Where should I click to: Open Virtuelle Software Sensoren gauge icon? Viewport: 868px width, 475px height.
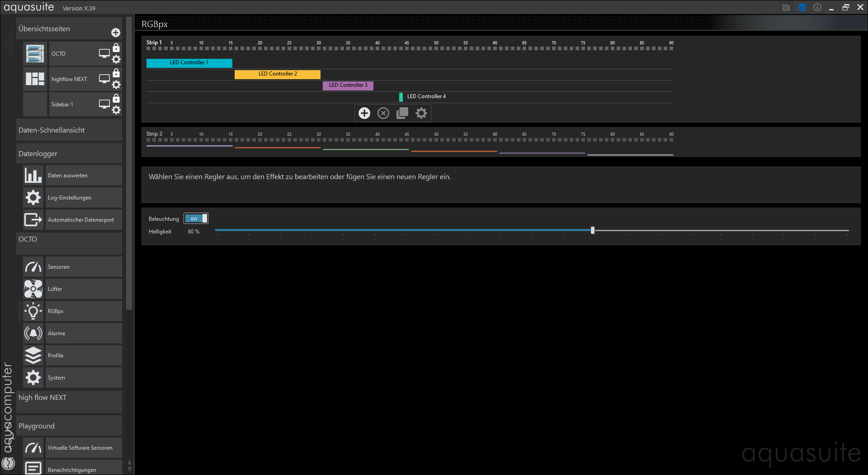[33, 447]
